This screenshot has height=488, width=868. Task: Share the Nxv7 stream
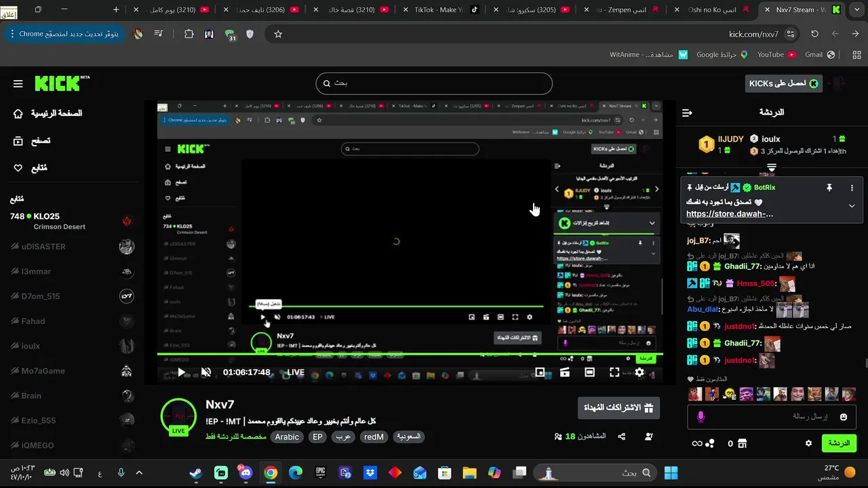[622, 436]
